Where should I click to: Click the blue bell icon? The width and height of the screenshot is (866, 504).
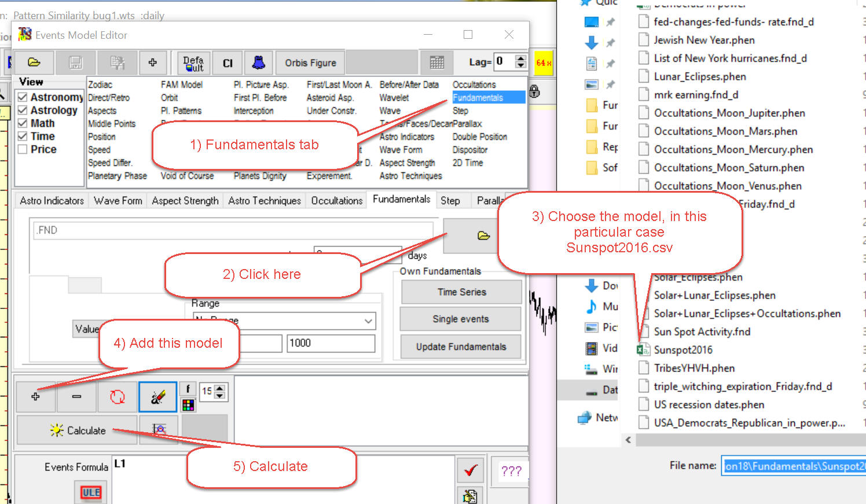click(x=258, y=62)
